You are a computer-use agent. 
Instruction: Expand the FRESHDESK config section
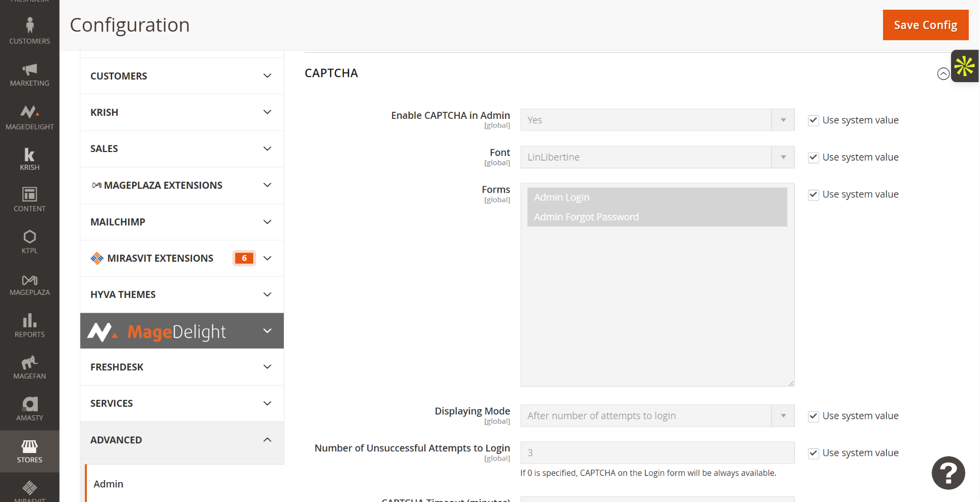point(182,367)
